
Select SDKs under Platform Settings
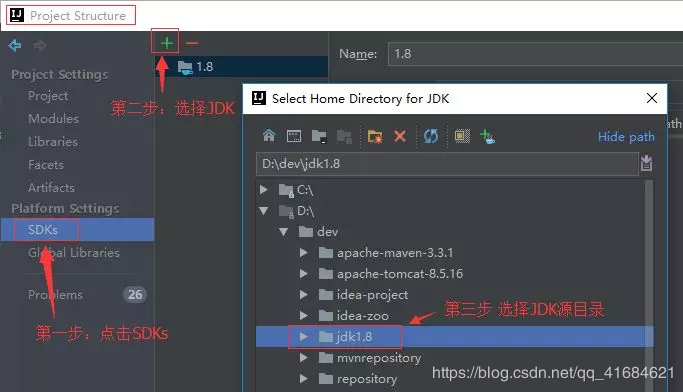pos(78,230)
